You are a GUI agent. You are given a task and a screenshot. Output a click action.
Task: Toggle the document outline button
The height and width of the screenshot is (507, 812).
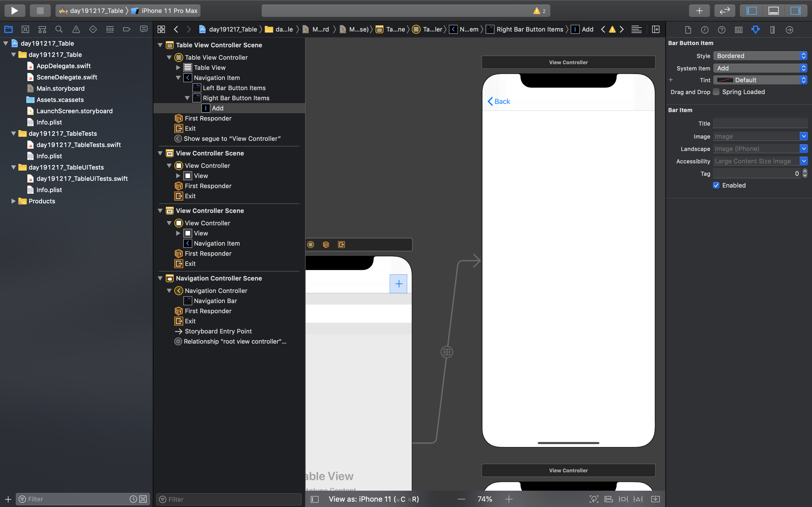[314, 499]
